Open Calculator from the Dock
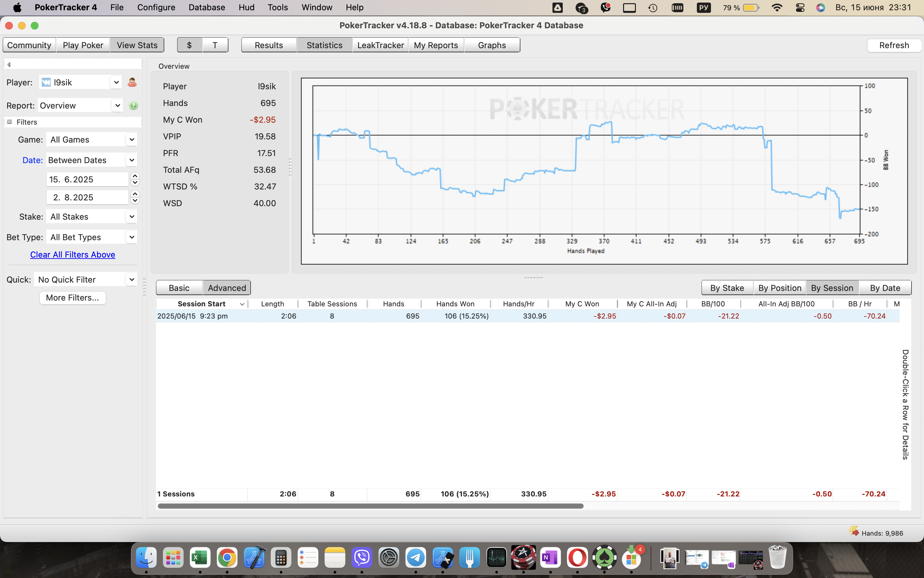Screen dimensions: 924x578 (281, 558)
